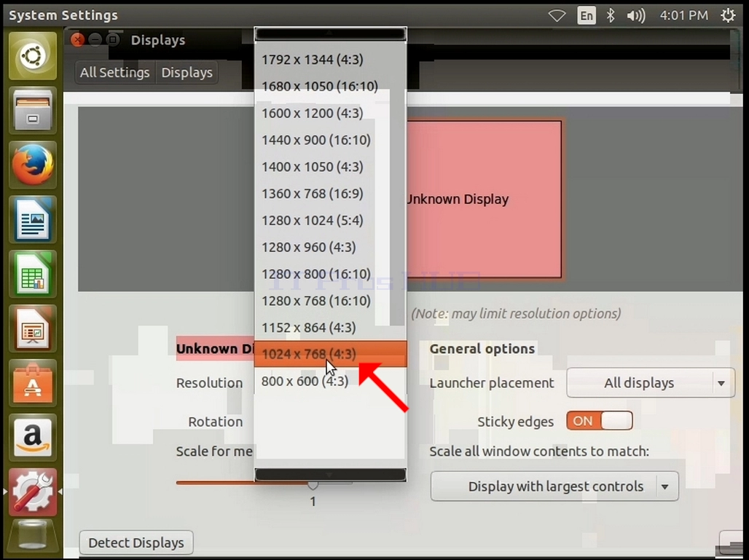Viewport: 749px width, 560px height.
Task: Turn off the Sticky edges switch
Action: [600, 421]
